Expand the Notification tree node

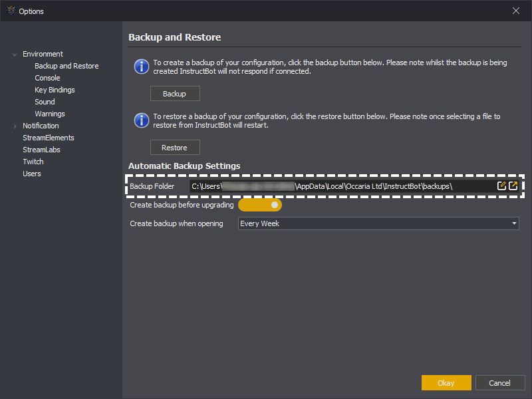(x=15, y=126)
